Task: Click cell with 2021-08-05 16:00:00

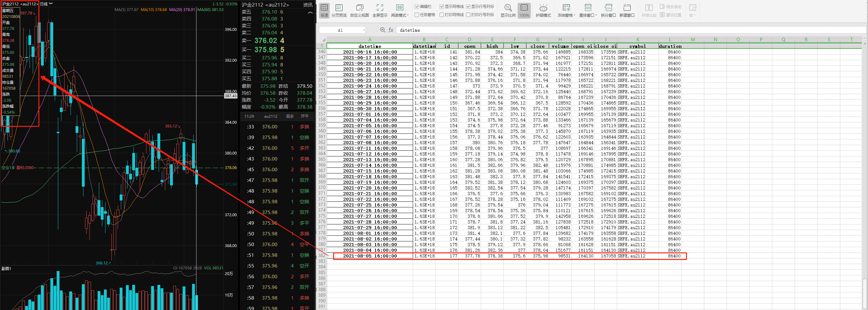Action: (x=370, y=256)
